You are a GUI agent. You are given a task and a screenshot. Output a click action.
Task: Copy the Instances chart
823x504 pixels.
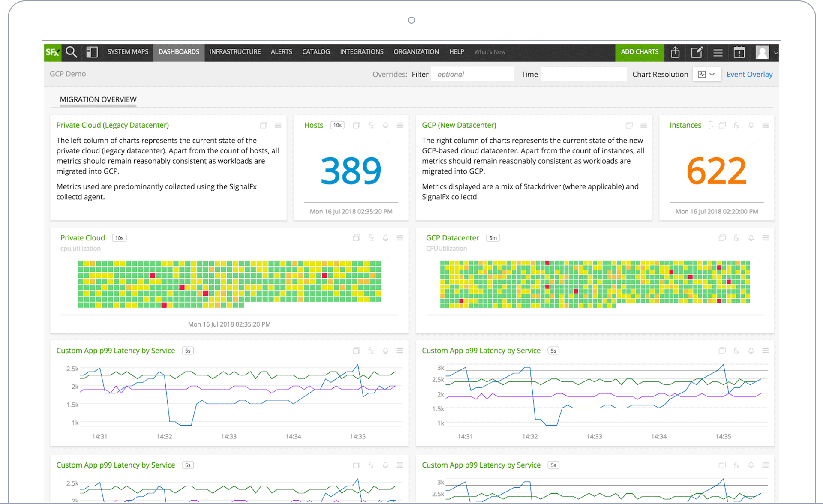click(x=722, y=125)
